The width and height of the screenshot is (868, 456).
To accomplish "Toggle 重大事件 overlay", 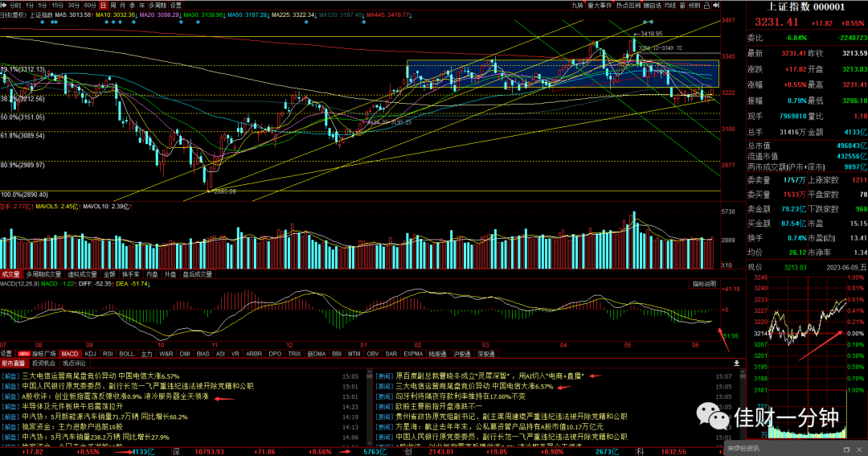I will [600, 5].
